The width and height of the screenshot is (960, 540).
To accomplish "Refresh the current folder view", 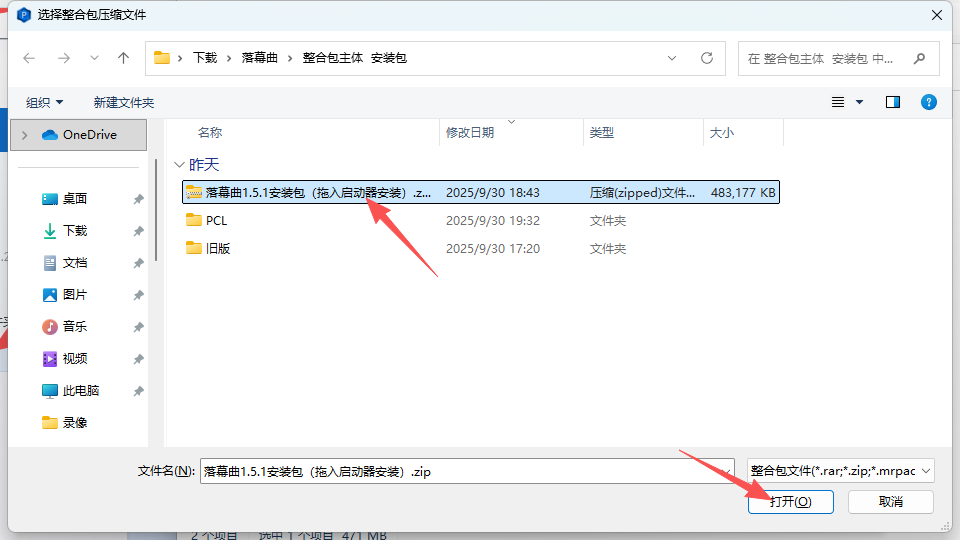I will (707, 58).
